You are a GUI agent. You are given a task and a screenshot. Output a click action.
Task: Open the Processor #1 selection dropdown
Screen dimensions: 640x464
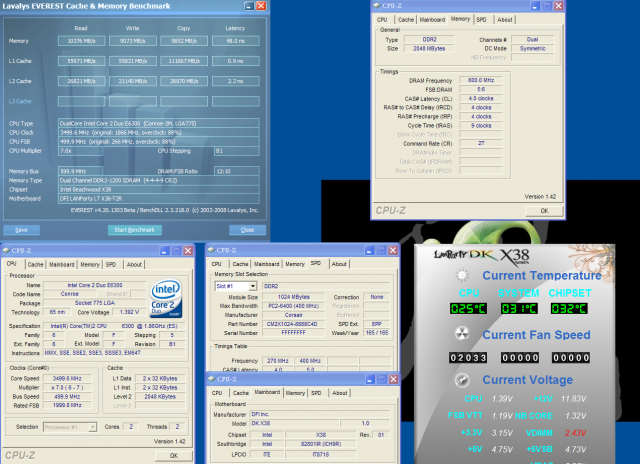[93, 427]
